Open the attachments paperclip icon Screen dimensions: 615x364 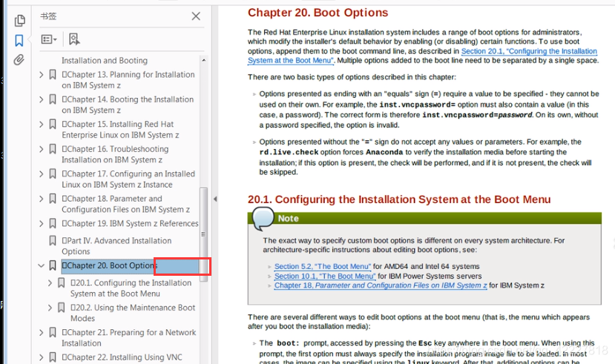(19, 60)
